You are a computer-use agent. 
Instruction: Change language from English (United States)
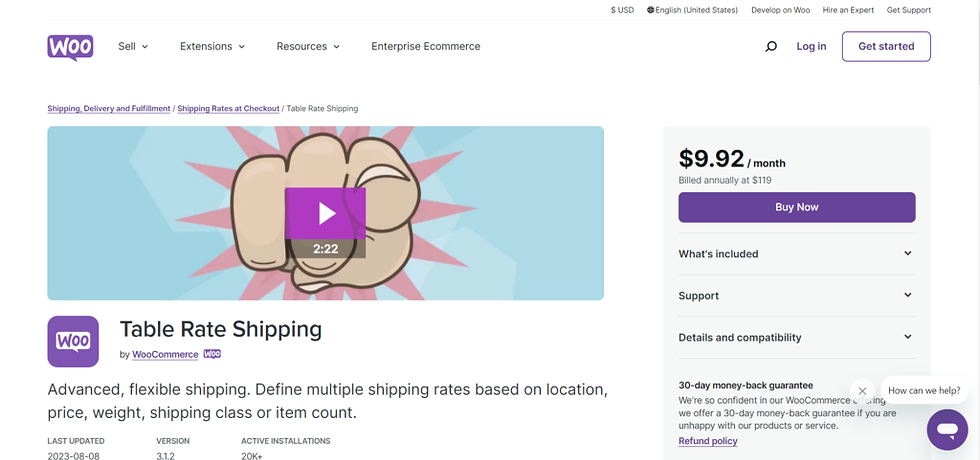pos(692,10)
